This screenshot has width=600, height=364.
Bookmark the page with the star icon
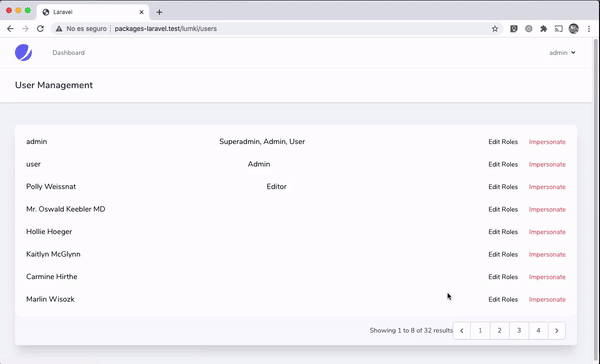click(495, 29)
